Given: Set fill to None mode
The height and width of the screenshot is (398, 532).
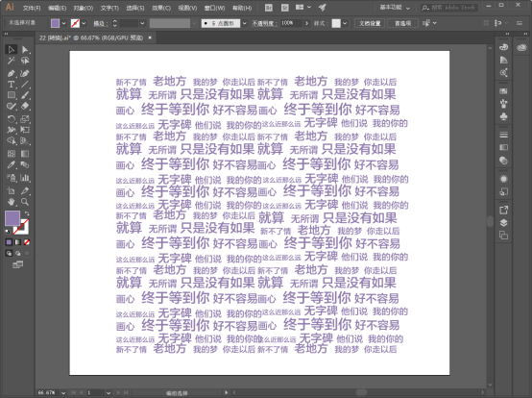Looking at the screenshot, I should [x=27, y=242].
